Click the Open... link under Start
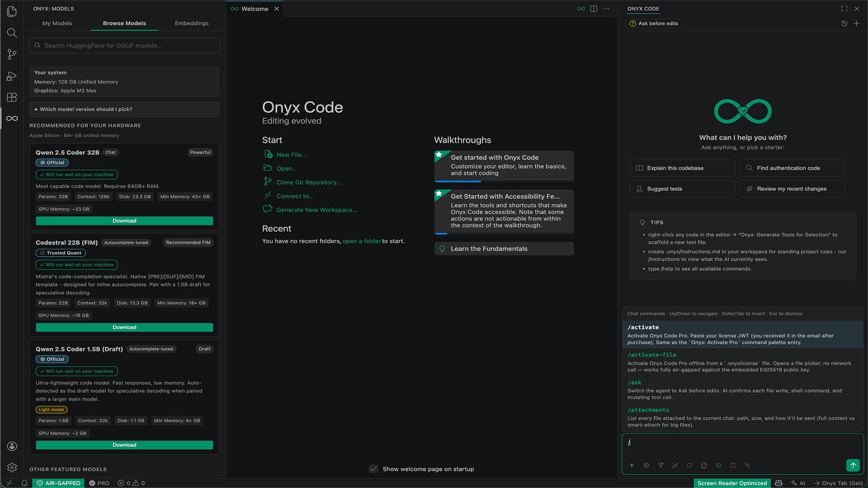The width and height of the screenshot is (868, 488). [287, 169]
